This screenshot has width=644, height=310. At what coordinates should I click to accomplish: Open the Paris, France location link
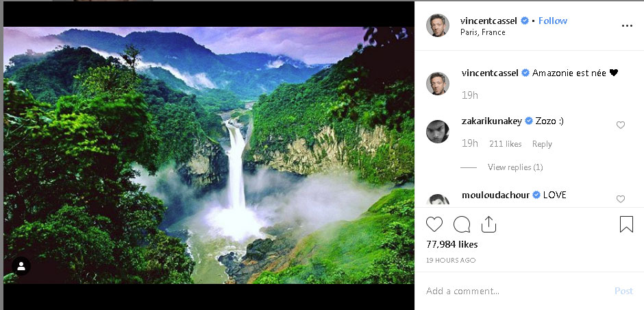[x=482, y=32]
